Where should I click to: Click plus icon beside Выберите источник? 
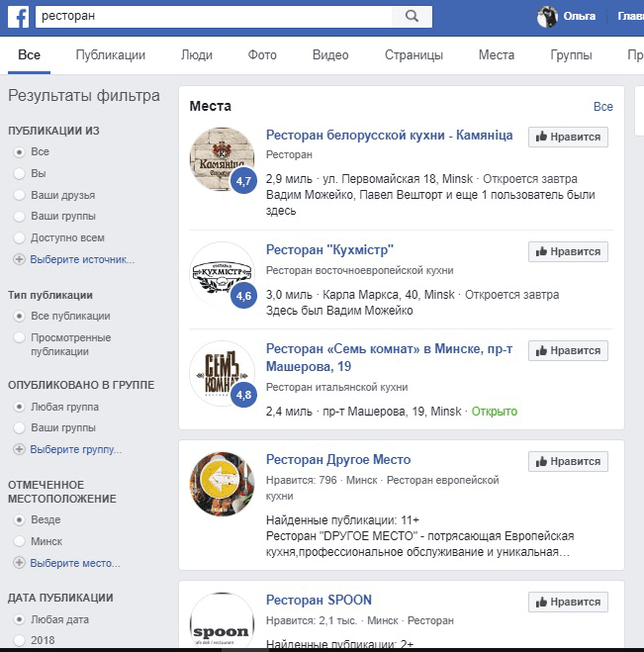click(x=19, y=259)
